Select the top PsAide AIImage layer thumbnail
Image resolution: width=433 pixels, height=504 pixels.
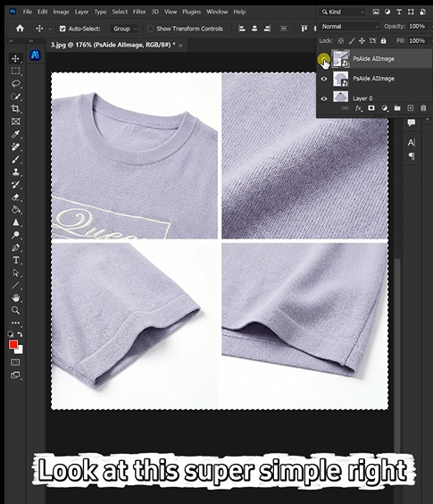(x=340, y=59)
